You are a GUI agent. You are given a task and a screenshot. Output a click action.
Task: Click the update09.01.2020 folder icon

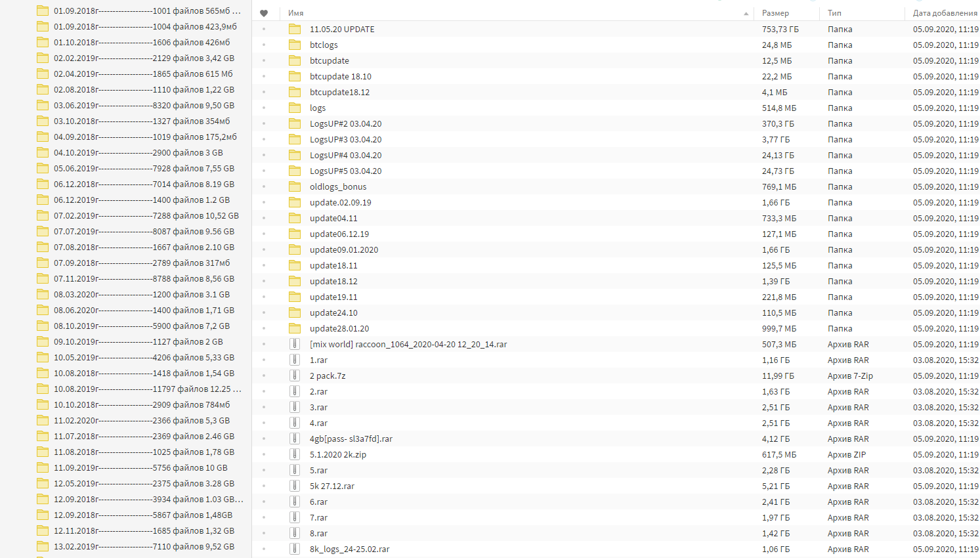[295, 249]
